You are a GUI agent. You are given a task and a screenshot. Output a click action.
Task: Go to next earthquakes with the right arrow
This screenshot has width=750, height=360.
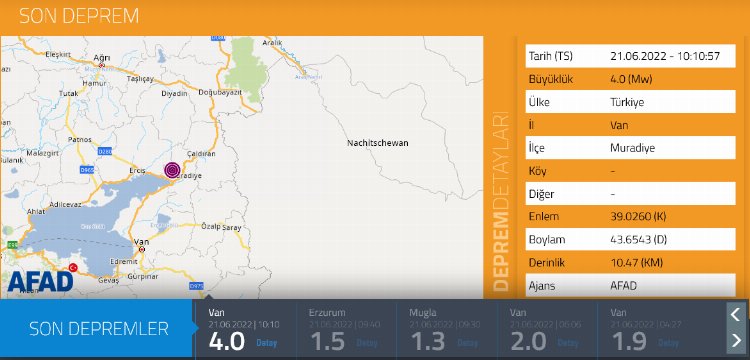tap(736, 340)
